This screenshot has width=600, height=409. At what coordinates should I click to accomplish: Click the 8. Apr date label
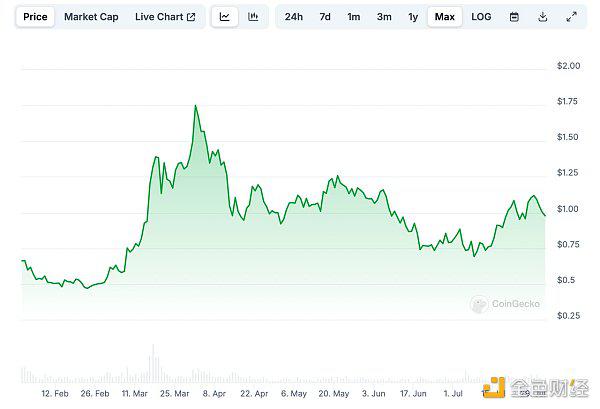tap(214, 394)
